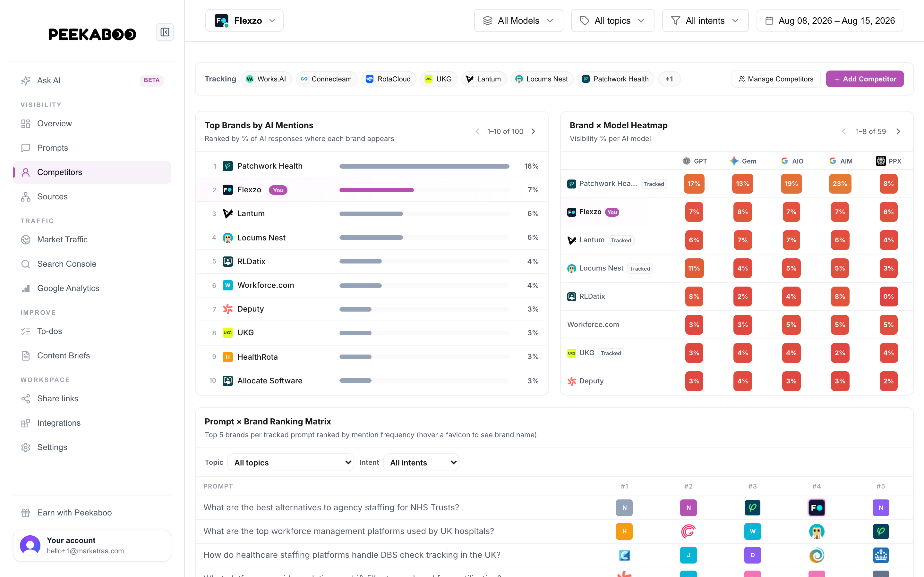The height and width of the screenshot is (577, 924).
Task: Collapse the sidebar panel icon
Action: (165, 32)
